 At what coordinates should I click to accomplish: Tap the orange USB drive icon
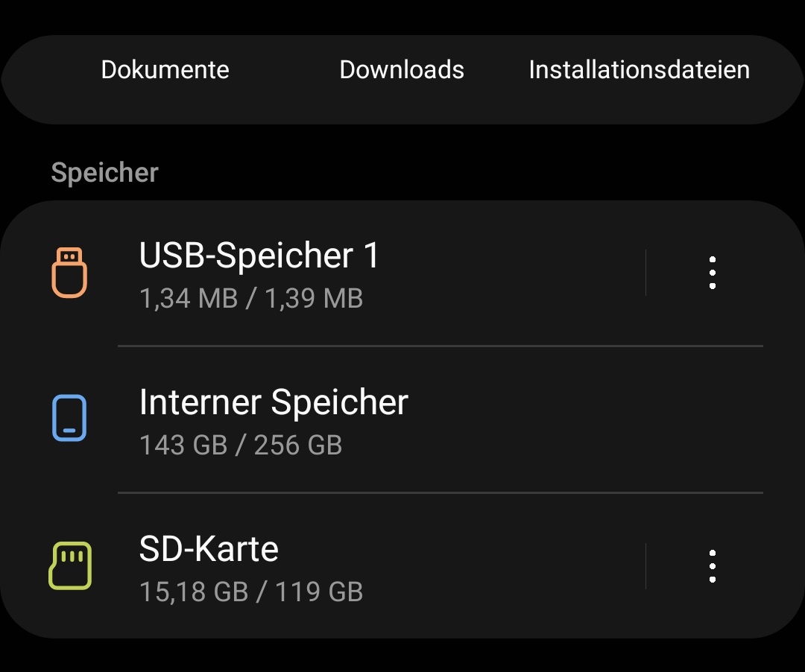pyautogui.click(x=69, y=273)
